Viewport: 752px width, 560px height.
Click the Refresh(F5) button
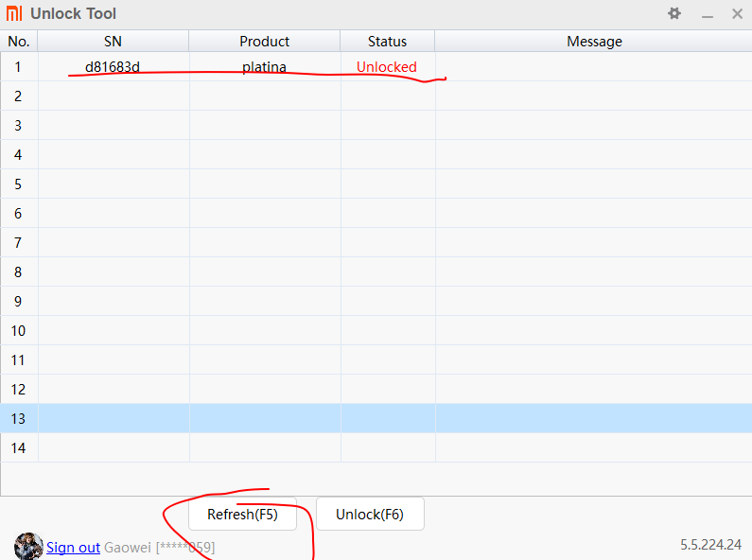pos(242,514)
